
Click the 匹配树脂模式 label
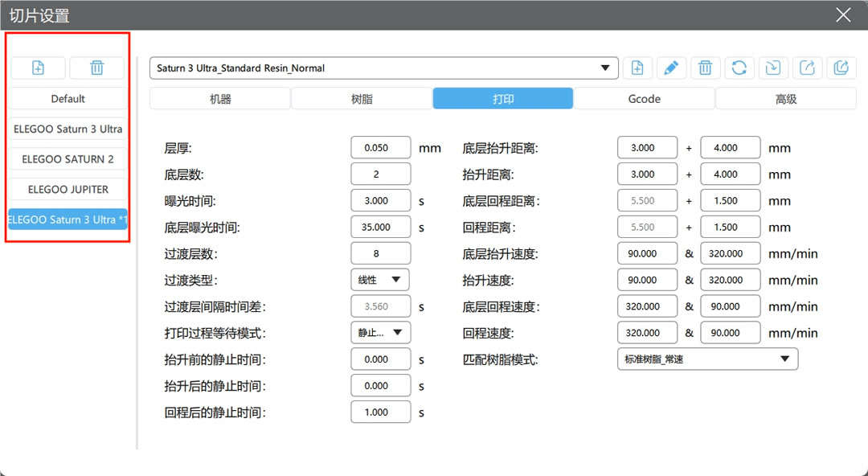click(500, 359)
